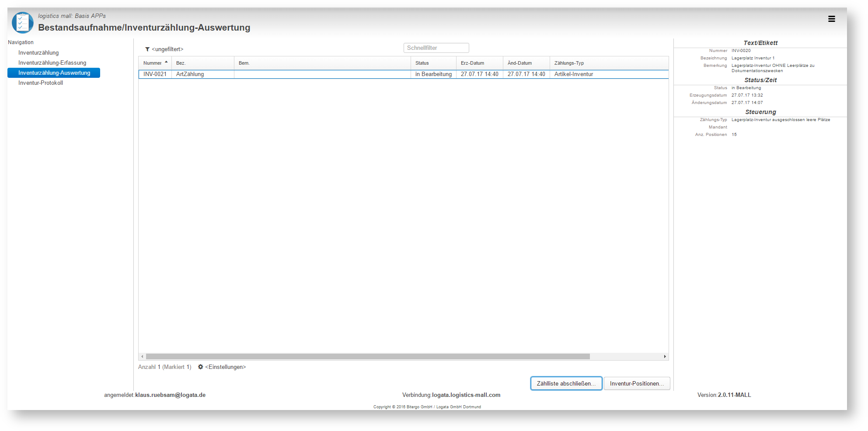Sort by the Bez. column header
The width and height of the screenshot is (868, 431).
click(202, 63)
